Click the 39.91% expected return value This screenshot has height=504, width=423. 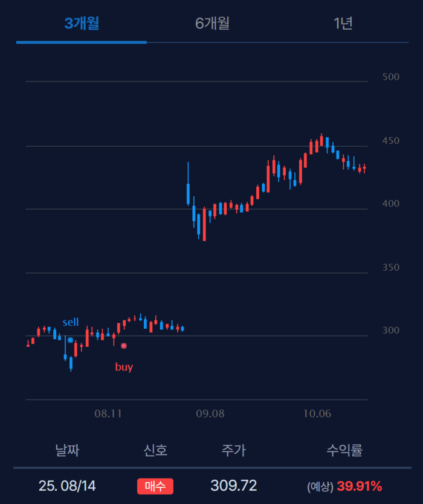pos(359,486)
